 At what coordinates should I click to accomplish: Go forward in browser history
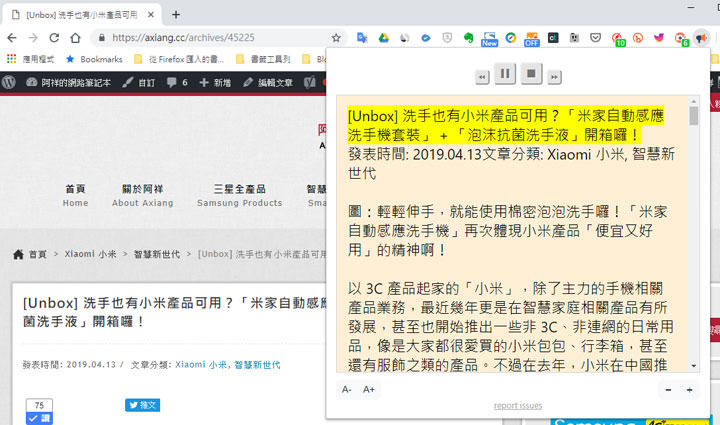click(33, 38)
